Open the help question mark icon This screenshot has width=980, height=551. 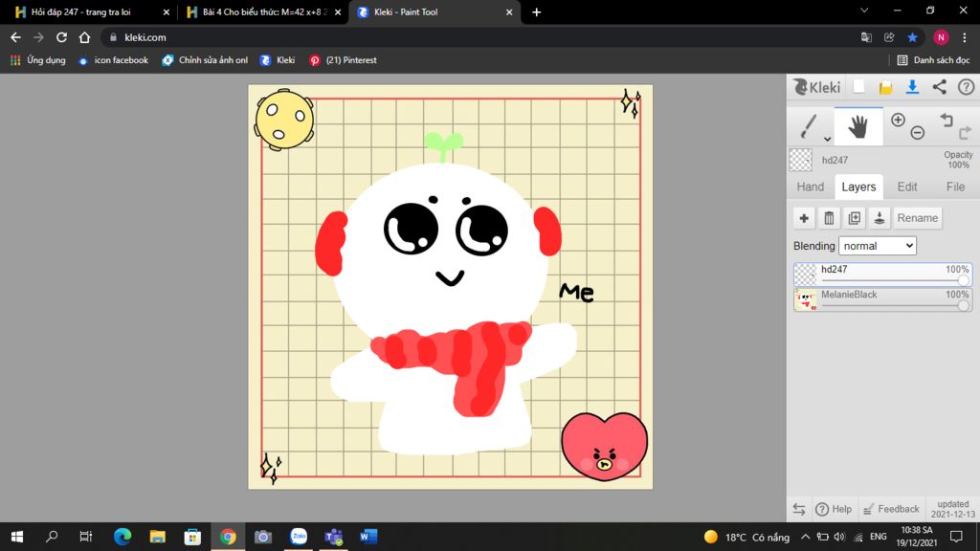click(966, 87)
